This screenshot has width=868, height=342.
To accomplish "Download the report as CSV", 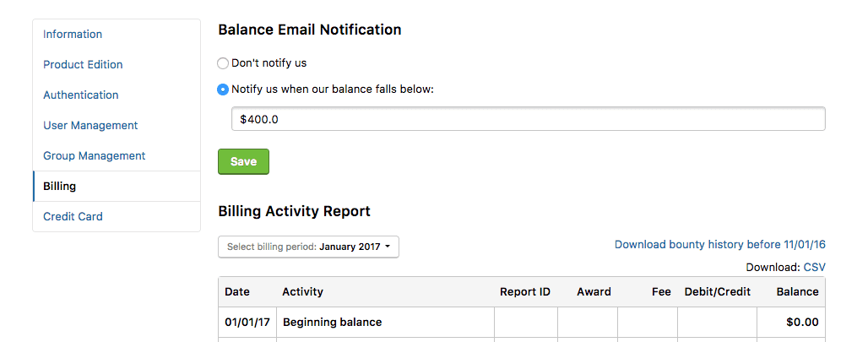I will 814,268.
